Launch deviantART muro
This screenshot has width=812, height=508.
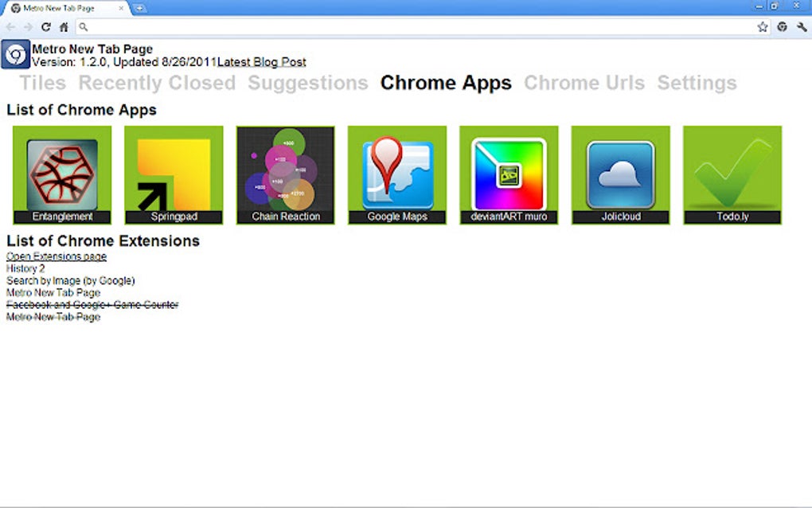[x=508, y=174]
